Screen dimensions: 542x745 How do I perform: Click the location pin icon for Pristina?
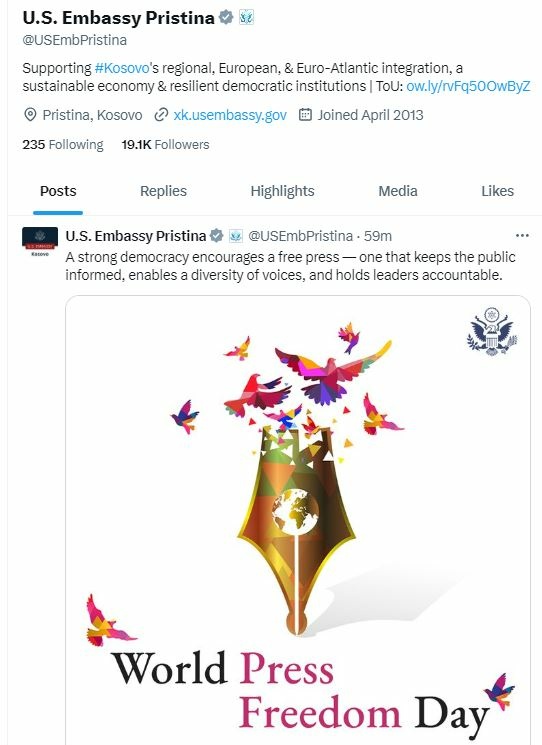pyautogui.click(x=30, y=115)
